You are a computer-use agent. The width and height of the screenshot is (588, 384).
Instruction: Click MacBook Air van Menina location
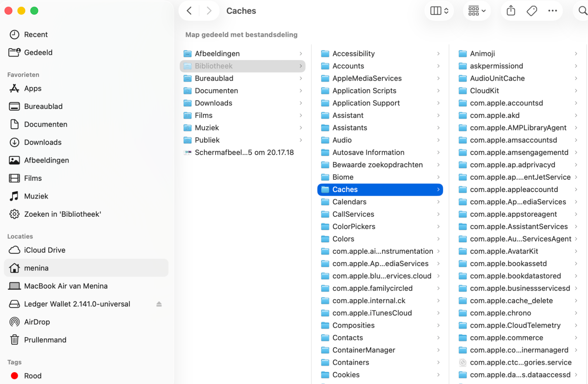tap(66, 286)
